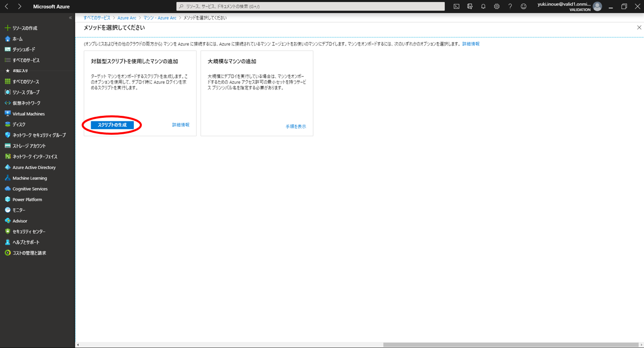Close the メソッドを選択してください blade
Viewport: 644px width, 348px height.
639,28
